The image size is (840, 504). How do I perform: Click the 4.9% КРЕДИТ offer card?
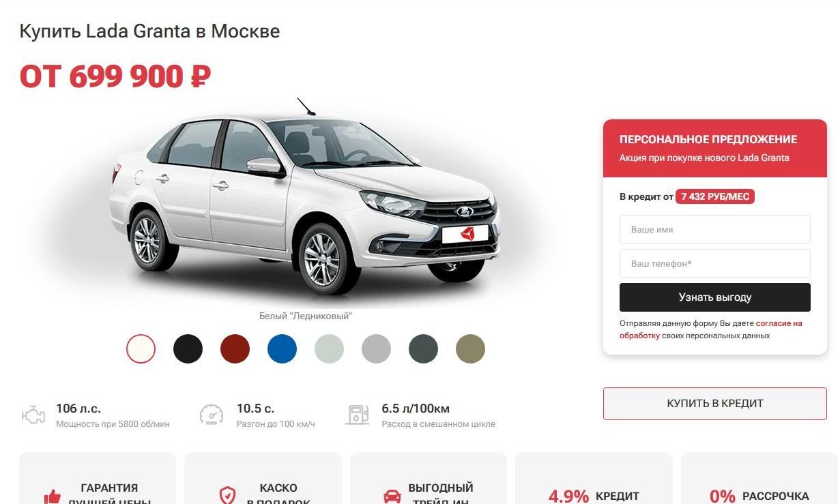click(594, 478)
